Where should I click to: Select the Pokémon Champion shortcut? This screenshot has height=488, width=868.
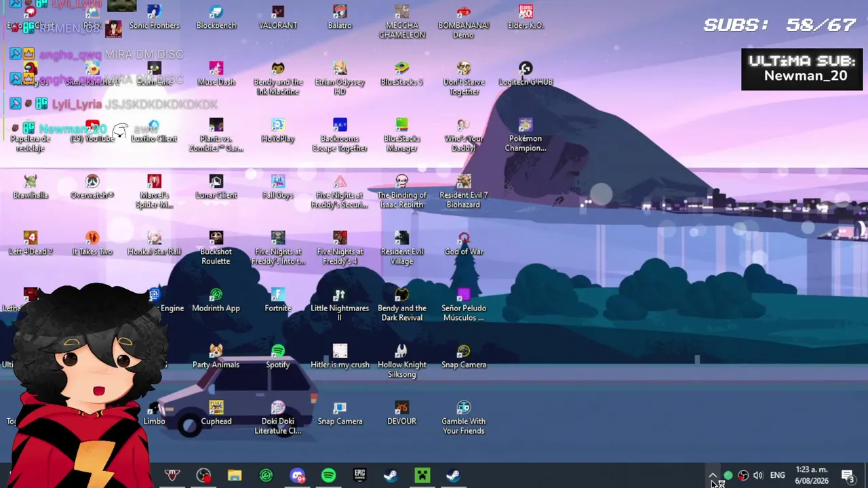coord(526,135)
